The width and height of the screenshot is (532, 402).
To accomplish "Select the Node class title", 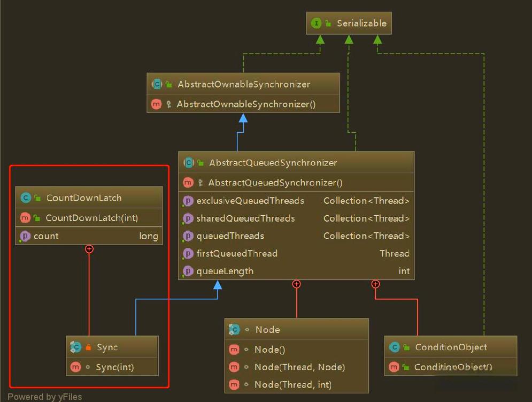I will (x=268, y=330).
